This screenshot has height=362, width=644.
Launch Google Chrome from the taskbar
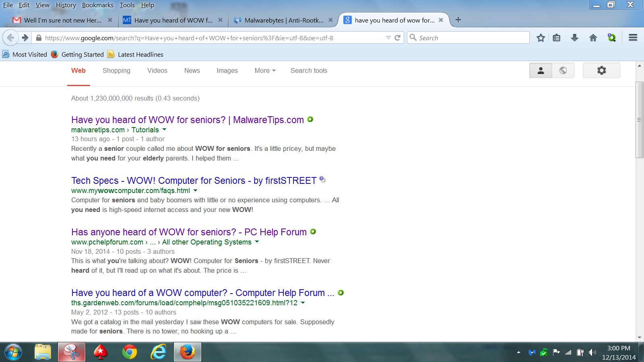pyautogui.click(x=129, y=352)
